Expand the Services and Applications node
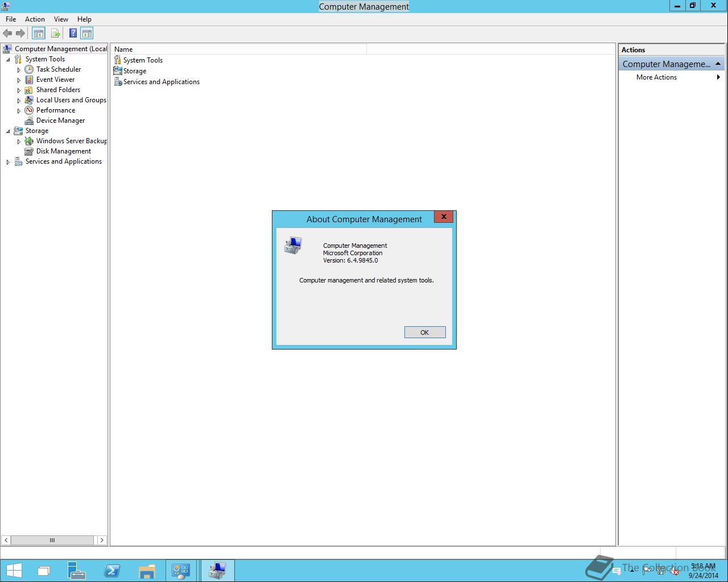 click(x=8, y=162)
